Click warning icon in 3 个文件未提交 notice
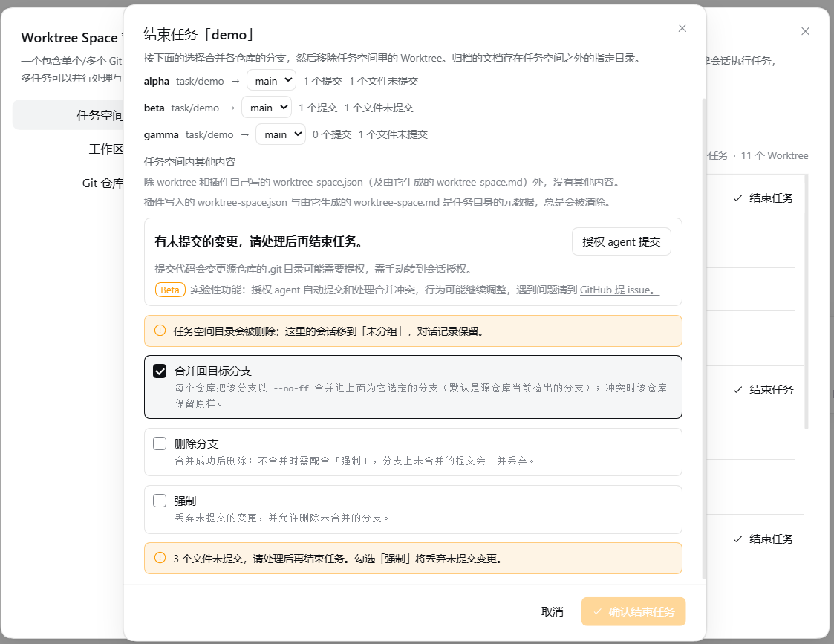Screen dimensions: 834x644 [x=160, y=558]
